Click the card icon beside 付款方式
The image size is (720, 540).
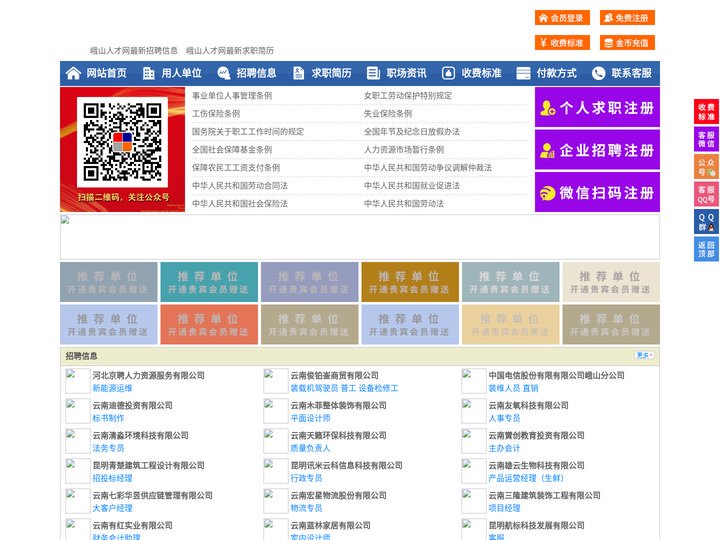(x=523, y=73)
